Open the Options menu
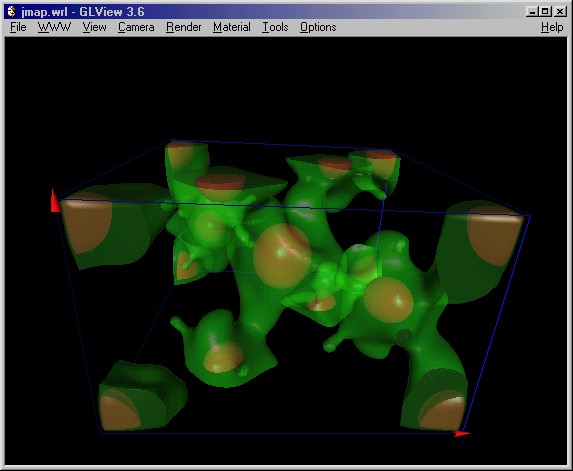The height and width of the screenshot is (471, 573). pyautogui.click(x=318, y=27)
